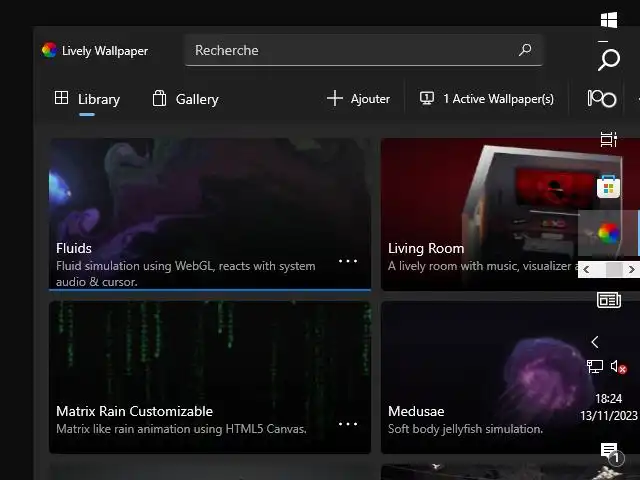Click 'Matrix like rain animation using HTML5 Canvas.' text
This screenshot has height=480, width=640.
(x=181, y=429)
